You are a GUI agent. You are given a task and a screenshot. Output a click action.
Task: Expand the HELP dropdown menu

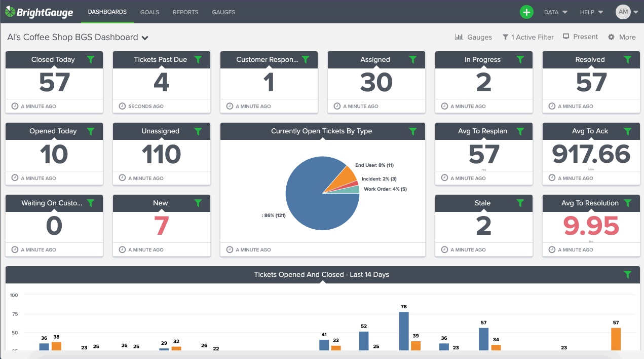(592, 12)
